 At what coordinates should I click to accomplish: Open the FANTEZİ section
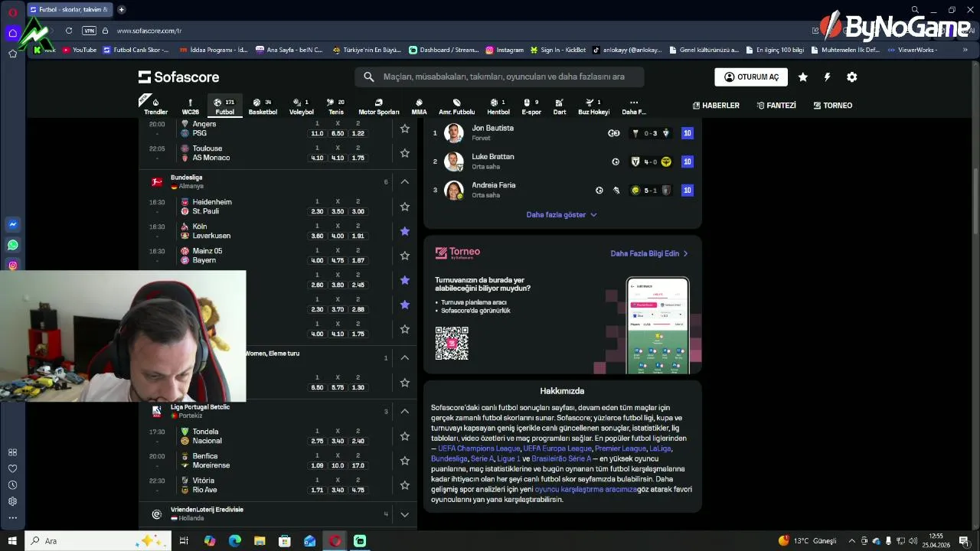pyautogui.click(x=776, y=106)
